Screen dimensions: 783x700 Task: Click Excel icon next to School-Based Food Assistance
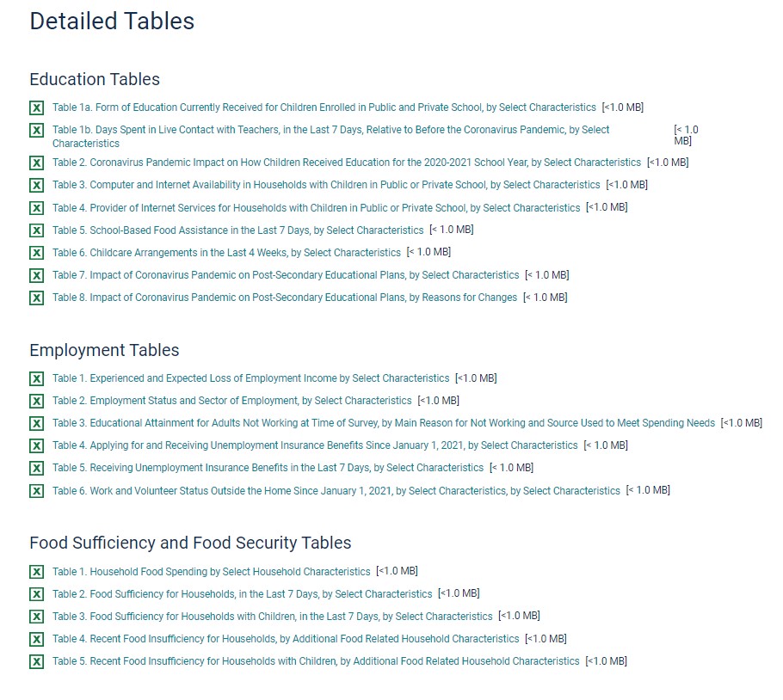(x=37, y=230)
